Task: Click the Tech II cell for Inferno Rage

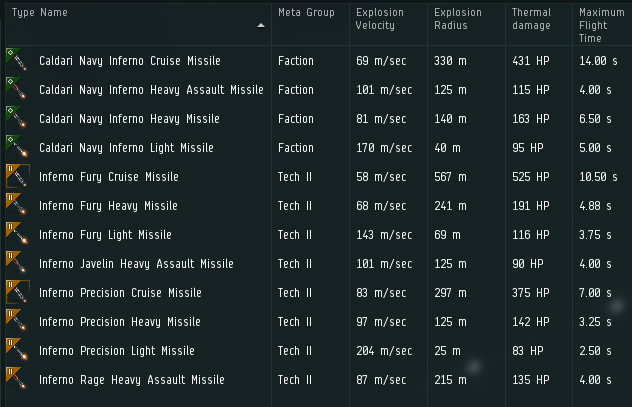Action: tap(295, 380)
